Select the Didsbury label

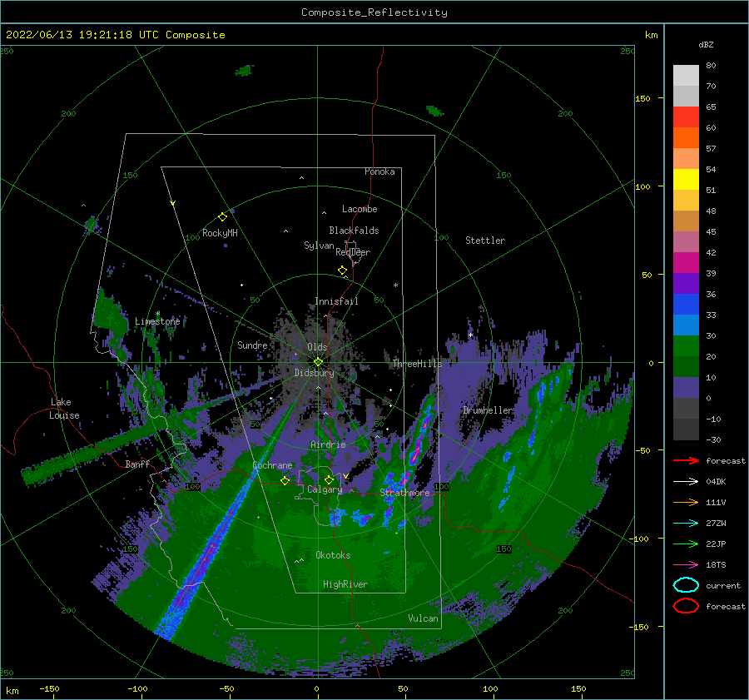tap(314, 373)
